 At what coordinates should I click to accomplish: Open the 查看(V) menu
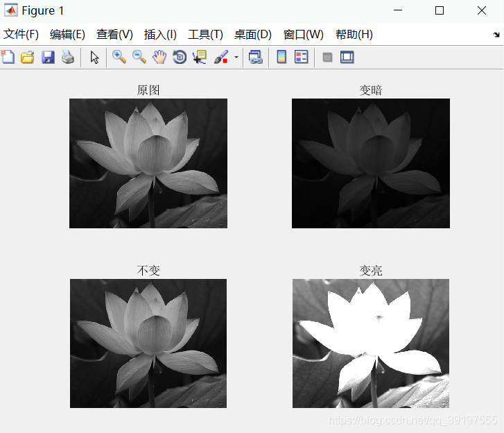click(x=114, y=34)
